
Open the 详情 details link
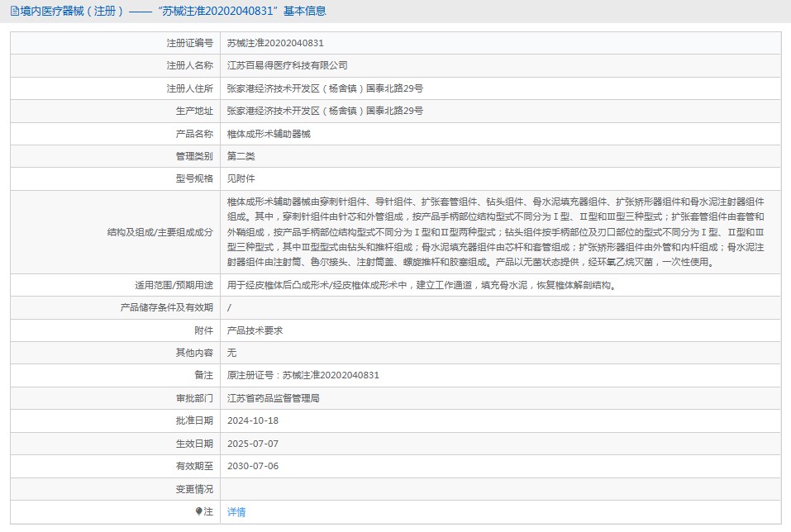(236, 512)
